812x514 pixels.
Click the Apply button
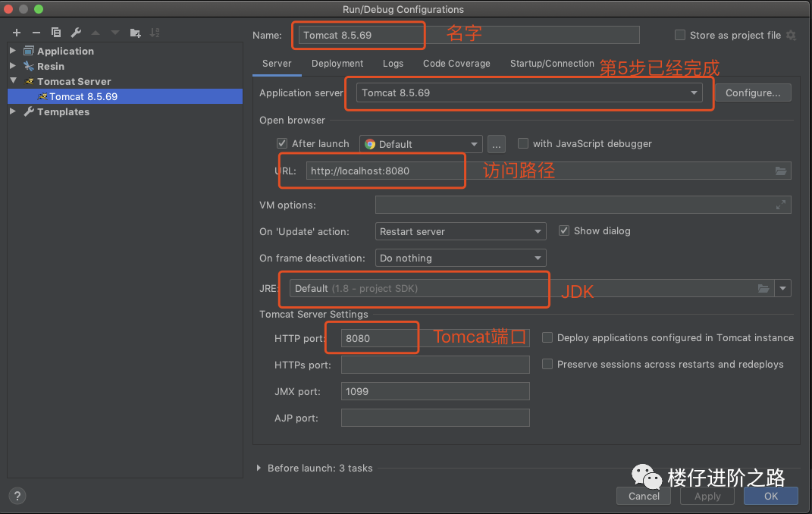pyautogui.click(x=707, y=496)
